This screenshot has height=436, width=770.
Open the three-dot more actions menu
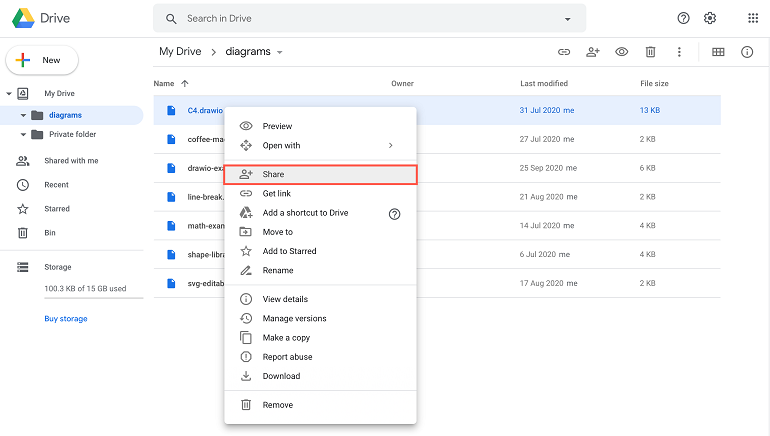coord(679,52)
